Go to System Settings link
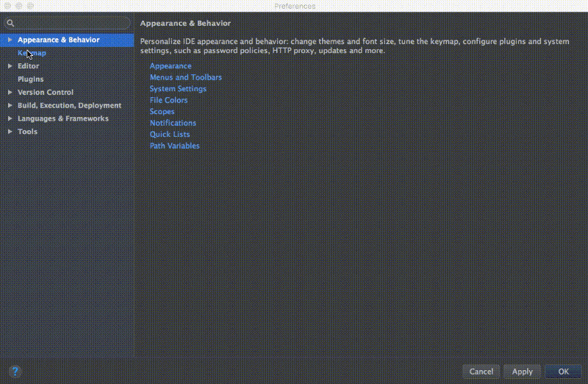This screenshot has height=384, width=588. pyautogui.click(x=178, y=89)
